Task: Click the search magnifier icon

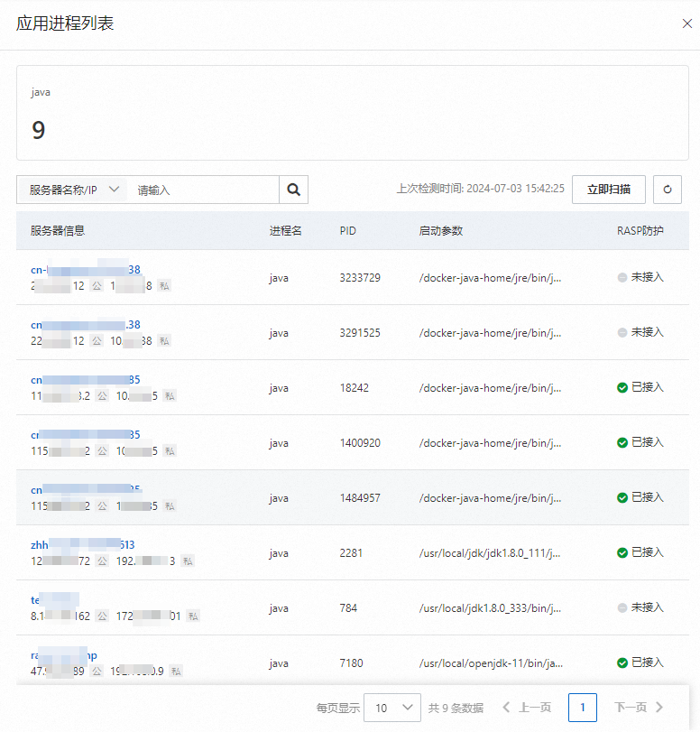Action: (293, 190)
